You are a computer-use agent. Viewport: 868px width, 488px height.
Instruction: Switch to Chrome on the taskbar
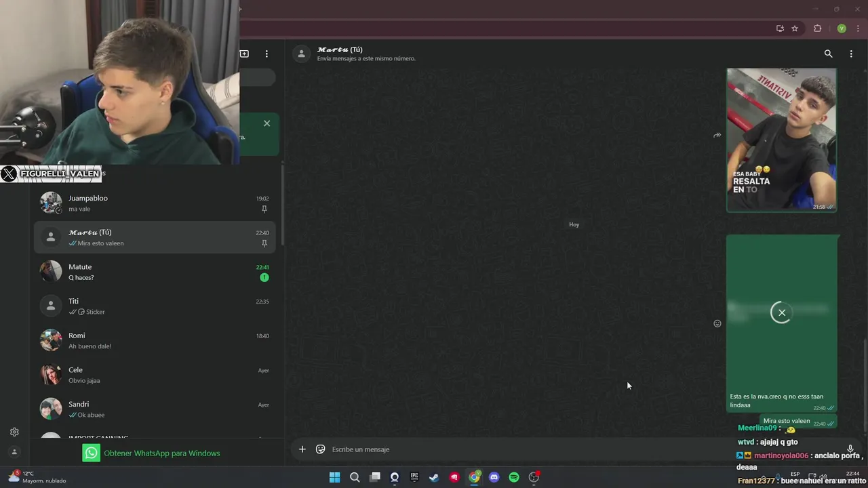pyautogui.click(x=474, y=477)
